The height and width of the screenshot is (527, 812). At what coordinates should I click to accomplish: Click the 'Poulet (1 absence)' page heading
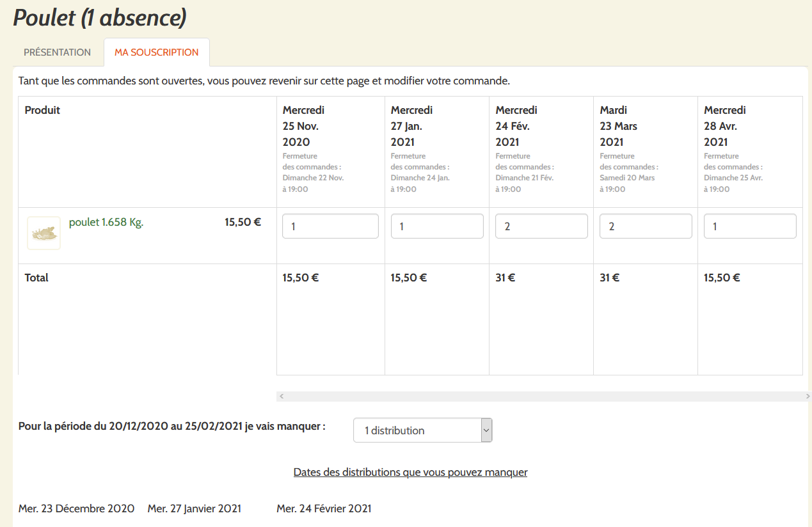100,18
